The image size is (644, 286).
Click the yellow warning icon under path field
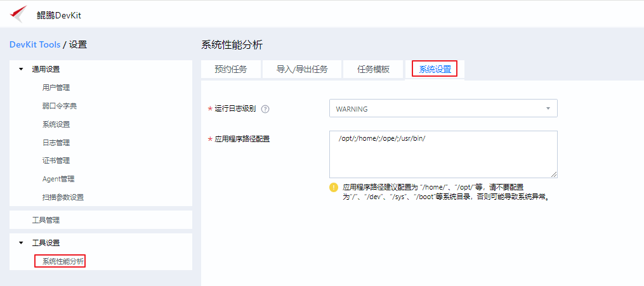(334, 188)
